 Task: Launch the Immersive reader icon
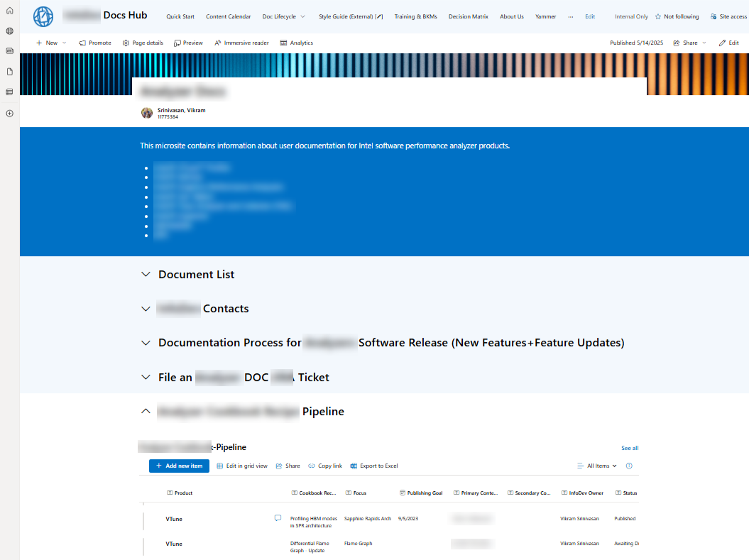218,43
